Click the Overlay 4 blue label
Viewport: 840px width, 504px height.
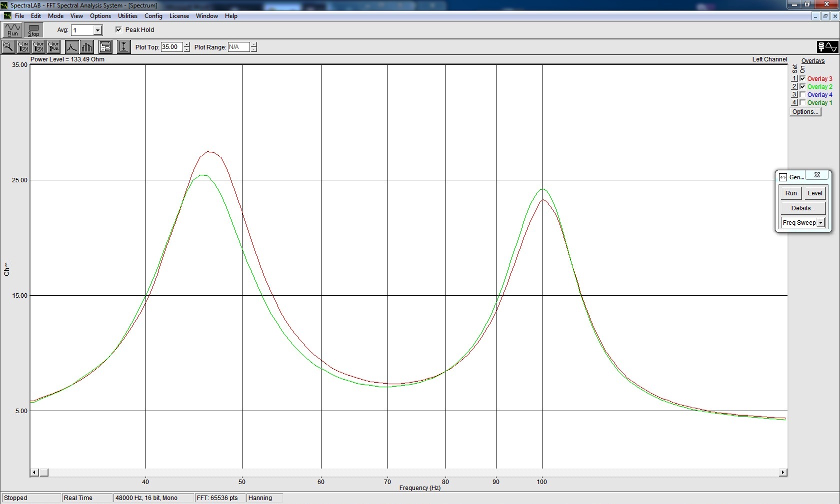[820, 95]
